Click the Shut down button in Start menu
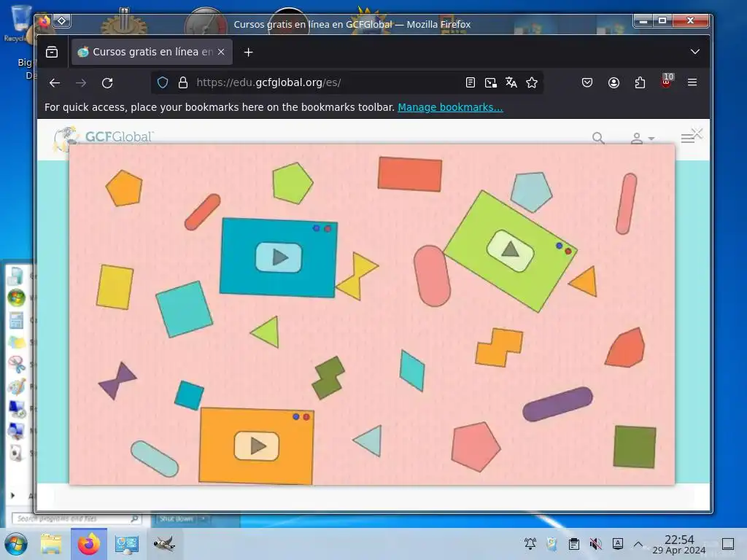 pyautogui.click(x=176, y=518)
